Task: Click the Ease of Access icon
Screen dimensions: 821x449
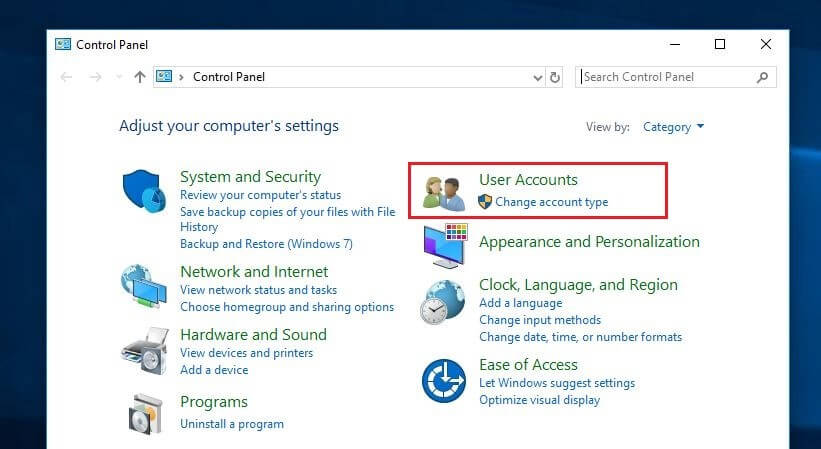Action: pos(444,381)
